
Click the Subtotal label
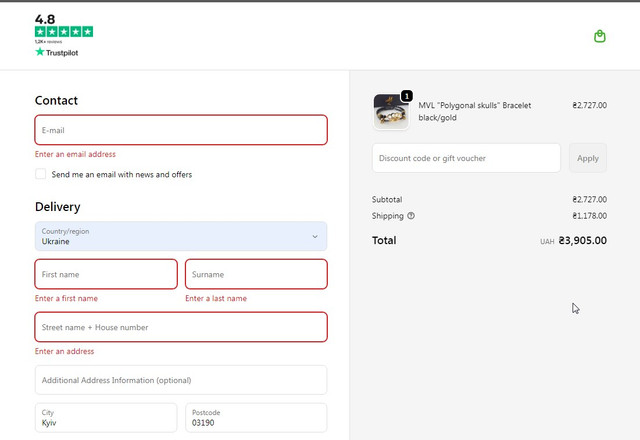[x=387, y=199]
